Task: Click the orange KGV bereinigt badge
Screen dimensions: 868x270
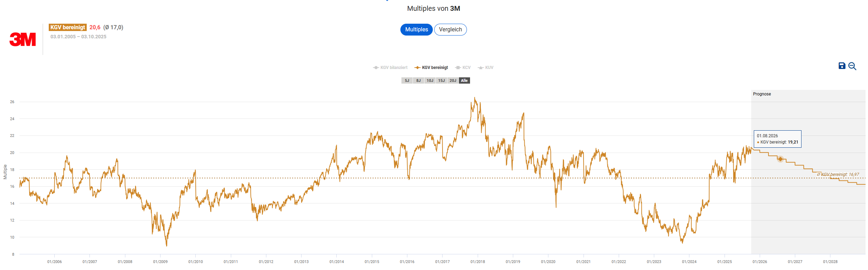Action: [x=68, y=27]
